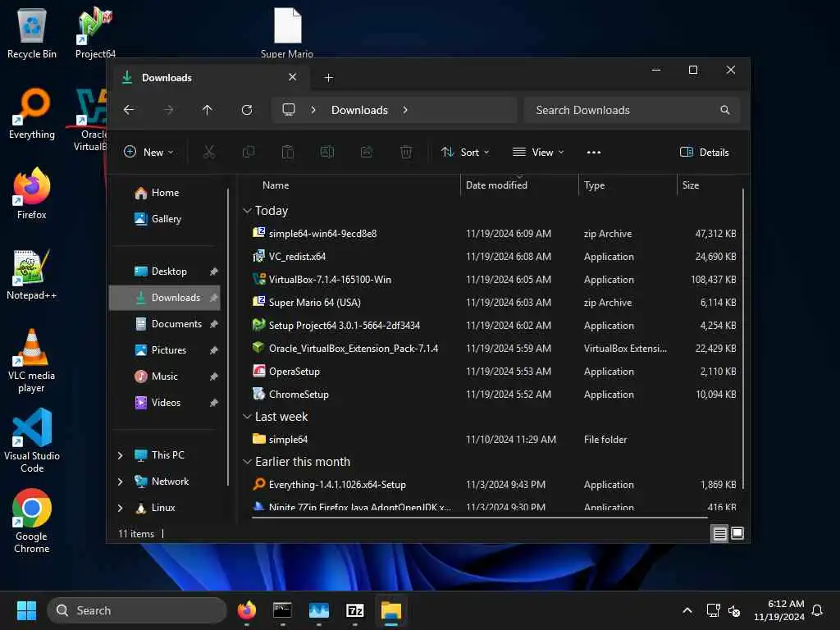
Task: Show hidden icons in system tray
Action: tap(687, 610)
